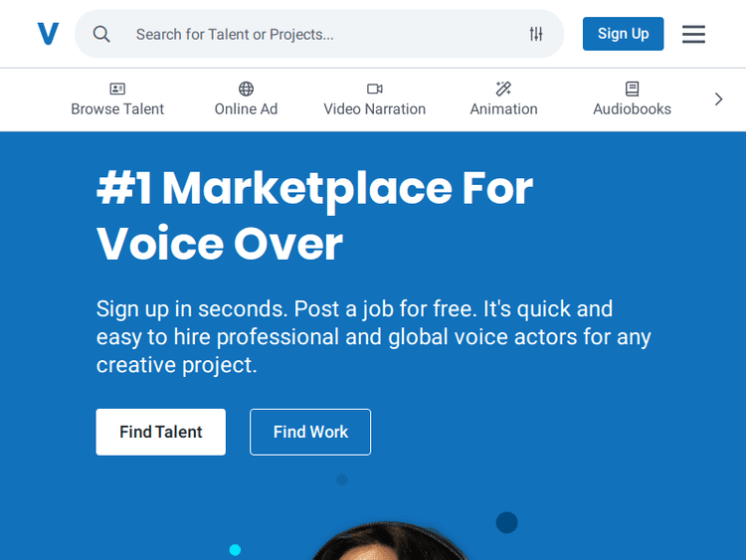746x560 pixels.
Task: Open search filter sliders icon
Action: point(536,34)
